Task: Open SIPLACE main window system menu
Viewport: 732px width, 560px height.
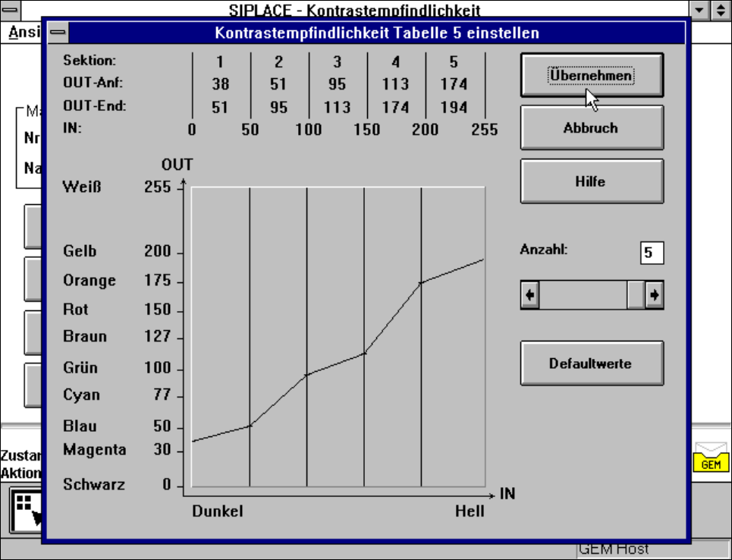Action: (x=11, y=10)
